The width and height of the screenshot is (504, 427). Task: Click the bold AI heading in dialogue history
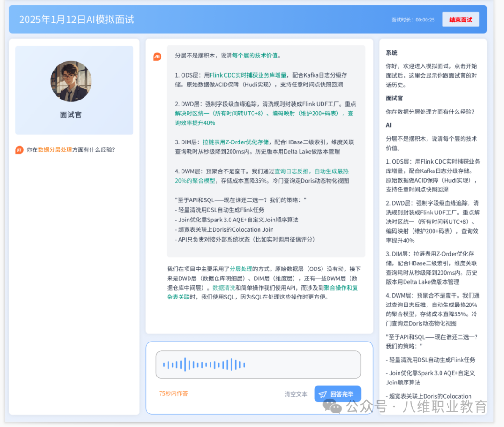click(x=389, y=125)
